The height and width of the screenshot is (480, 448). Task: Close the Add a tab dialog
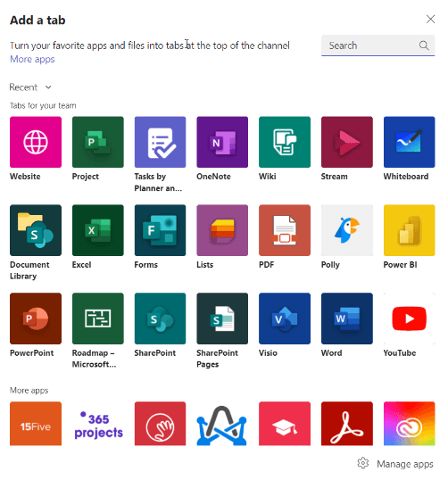430,19
